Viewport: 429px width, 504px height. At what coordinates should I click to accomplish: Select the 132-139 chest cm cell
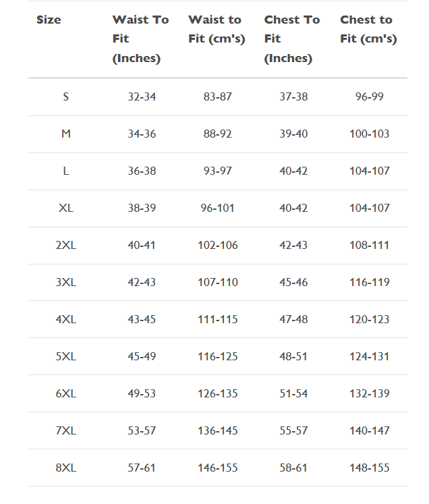tap(370, 394)
